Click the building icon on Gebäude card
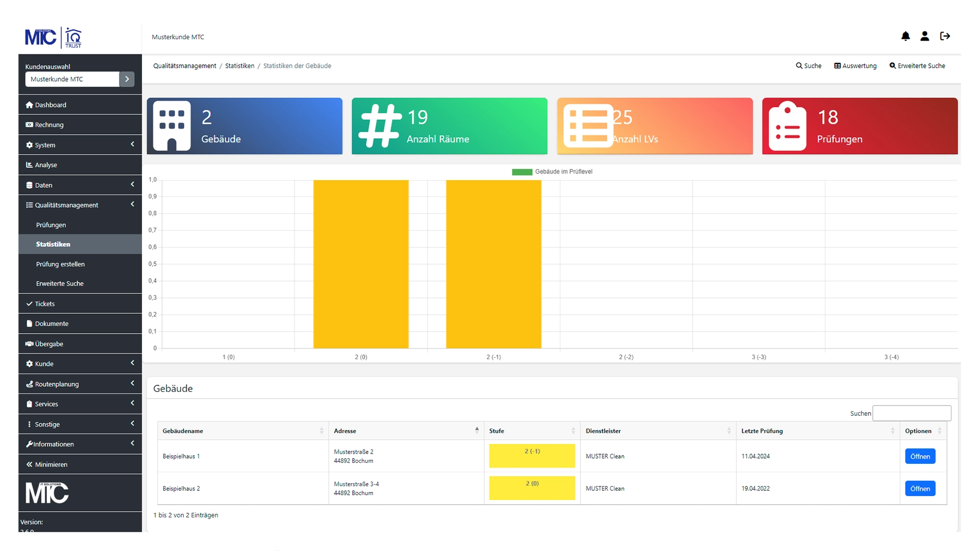The image size is (980, 551). (172, 126)
